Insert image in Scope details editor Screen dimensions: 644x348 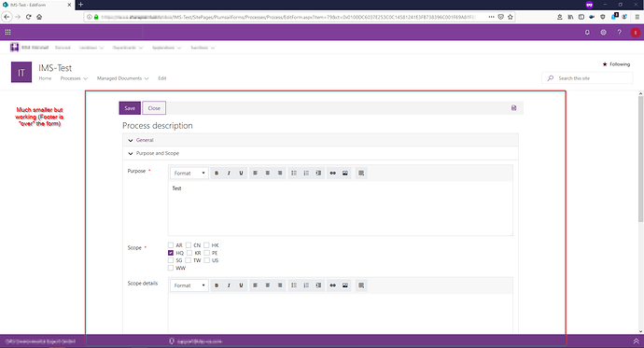pyautogui.click(x=345, y=285)
